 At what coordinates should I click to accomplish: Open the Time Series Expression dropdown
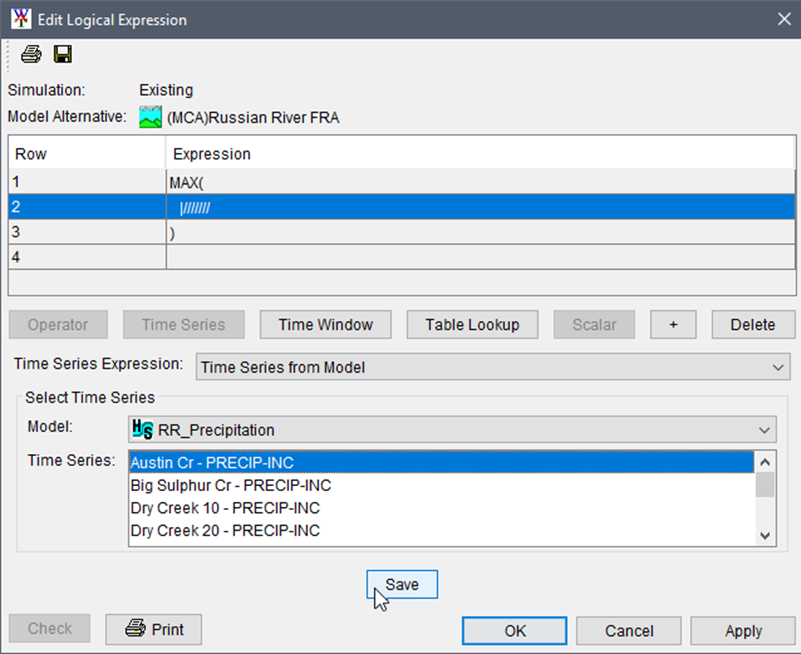(492, 365)
